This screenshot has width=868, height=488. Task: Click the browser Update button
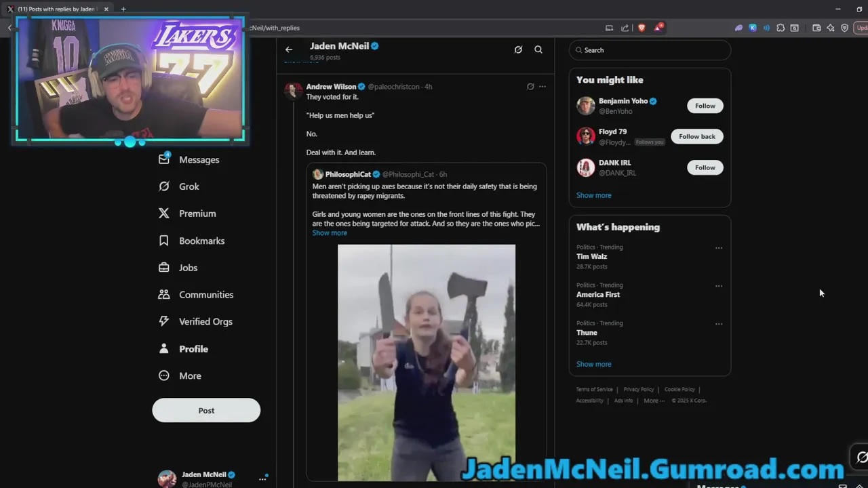(x=861, y=28)
